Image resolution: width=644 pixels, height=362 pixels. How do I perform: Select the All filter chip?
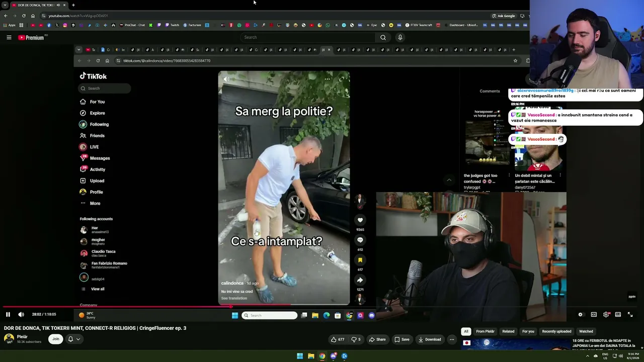tap(466, 331)
